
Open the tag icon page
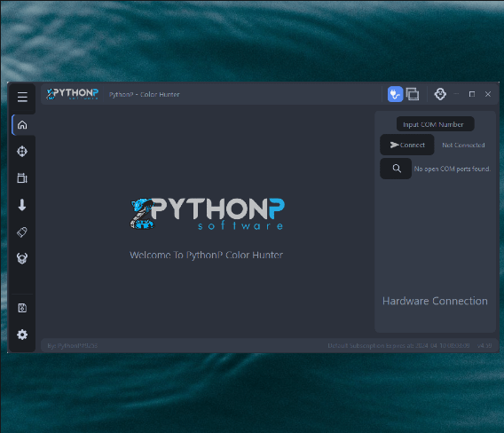(22, 232)
